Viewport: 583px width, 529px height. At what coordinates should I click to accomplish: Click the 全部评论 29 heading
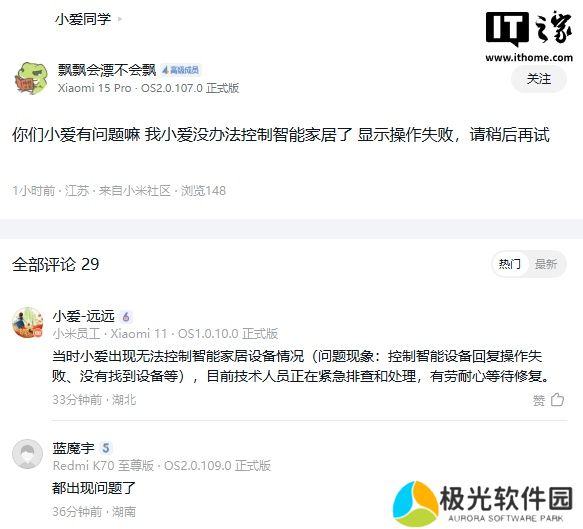coord(56,264)
